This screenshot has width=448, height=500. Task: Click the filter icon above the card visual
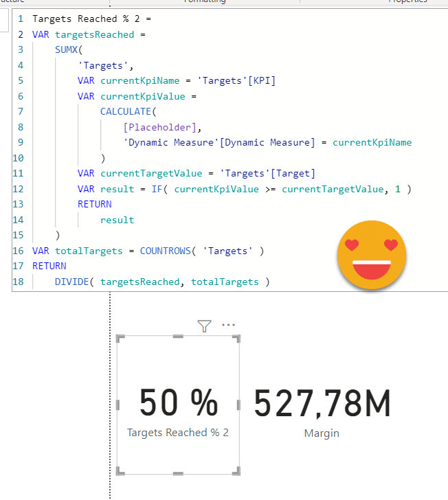tap(203, 326)
